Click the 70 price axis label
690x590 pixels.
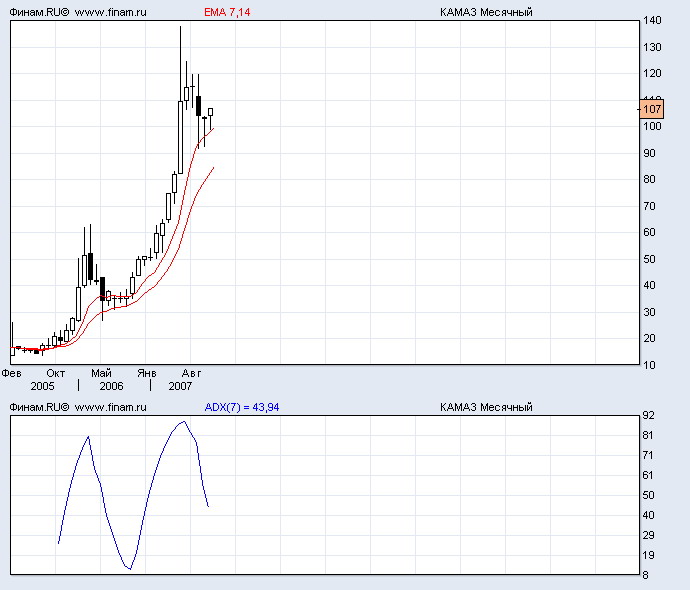coord(650,206)
